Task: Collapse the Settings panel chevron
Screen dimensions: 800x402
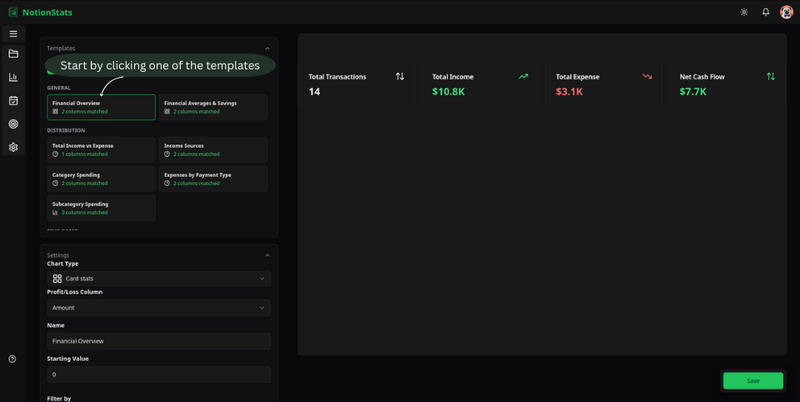Action: (267, 255)
